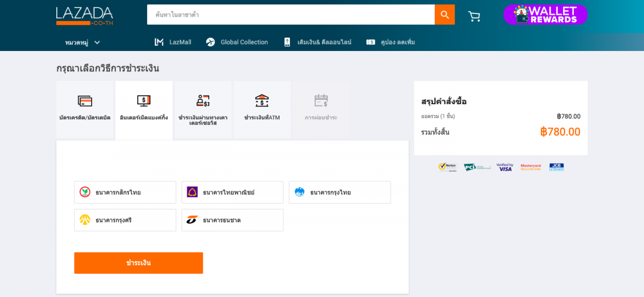This screenshot has height=297, width=644.
Task: Click the Lazada logo
Action: point(84,16)
